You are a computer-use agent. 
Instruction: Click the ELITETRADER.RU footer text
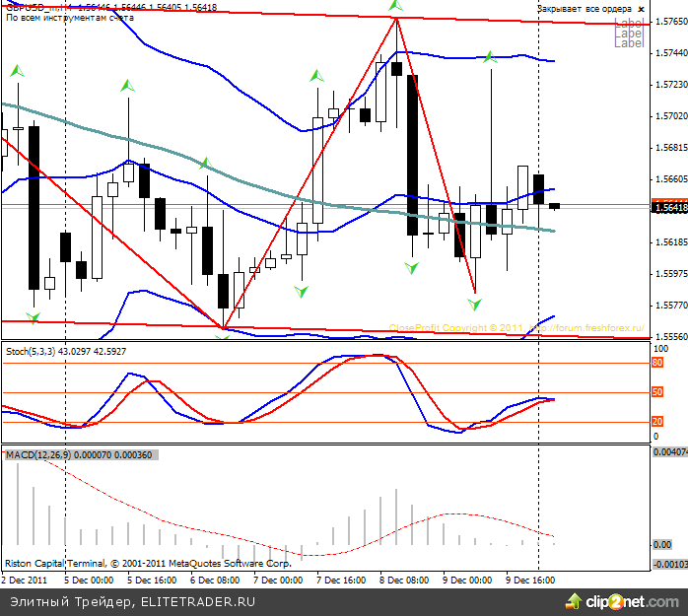[x=198, y=601]
